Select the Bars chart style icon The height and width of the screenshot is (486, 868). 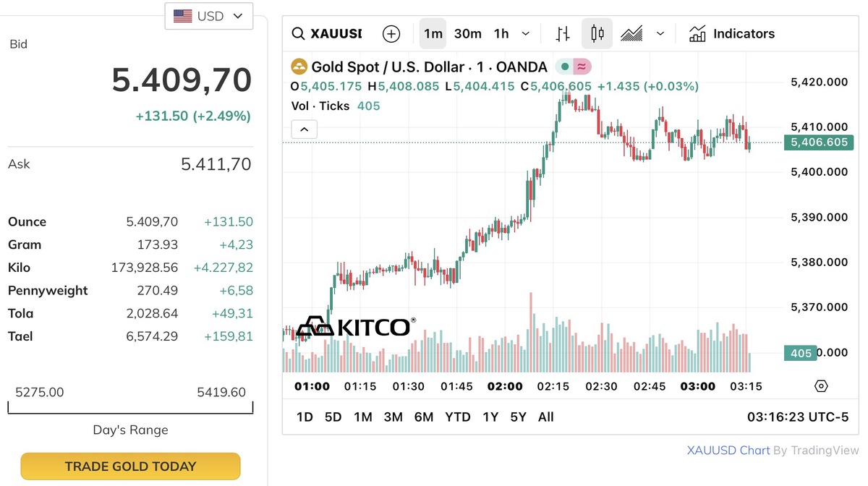pyautogui.click(x=563, y=34)
